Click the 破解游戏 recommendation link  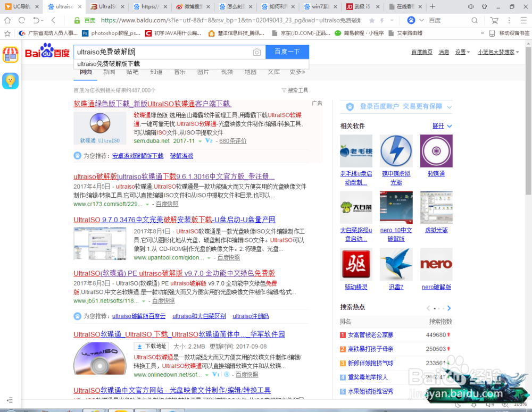(x=181, y=156)
